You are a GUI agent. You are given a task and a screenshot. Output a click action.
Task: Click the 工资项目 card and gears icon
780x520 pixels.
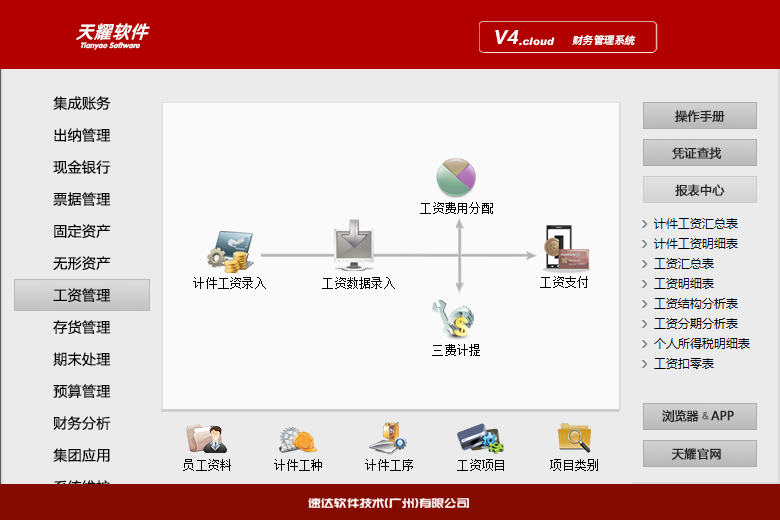tap(480, 438)
